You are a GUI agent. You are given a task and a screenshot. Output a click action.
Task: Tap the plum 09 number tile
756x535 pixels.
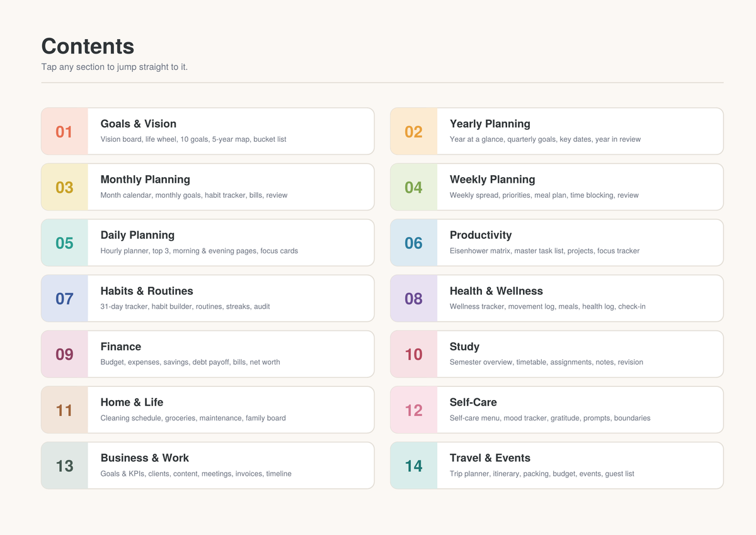64,354
